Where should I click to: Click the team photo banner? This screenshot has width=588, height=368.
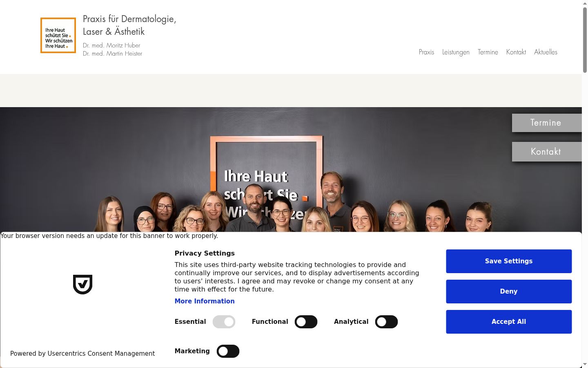tap(291, 169)
